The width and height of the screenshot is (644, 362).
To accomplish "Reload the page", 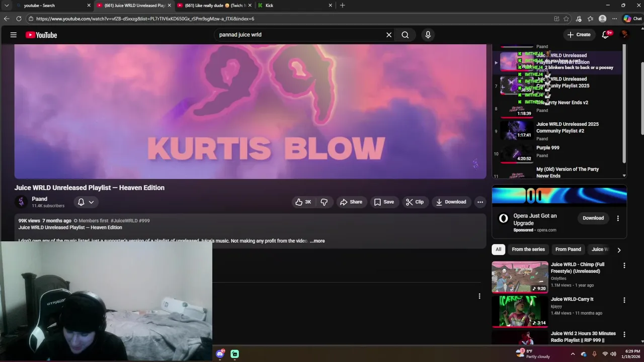I will click(x=19, y=19).
